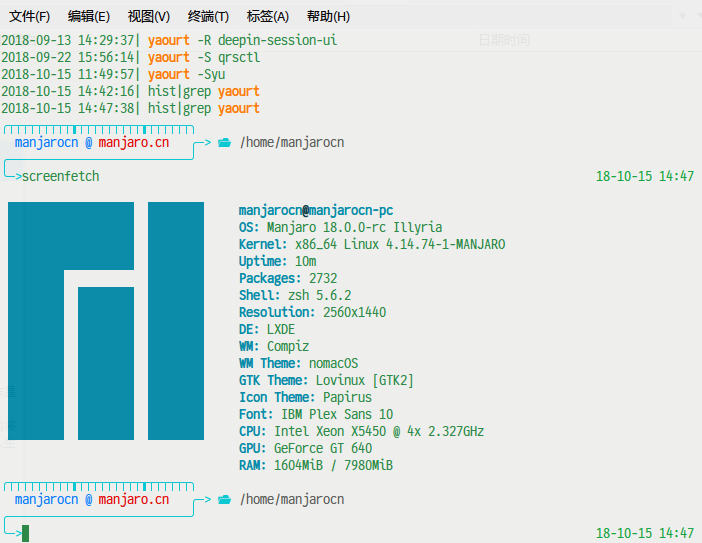Image resolution: width=702 pixels, height=543 pixels.
Task: Click timestamp right of screenfetch command
Action: (645, 176)
